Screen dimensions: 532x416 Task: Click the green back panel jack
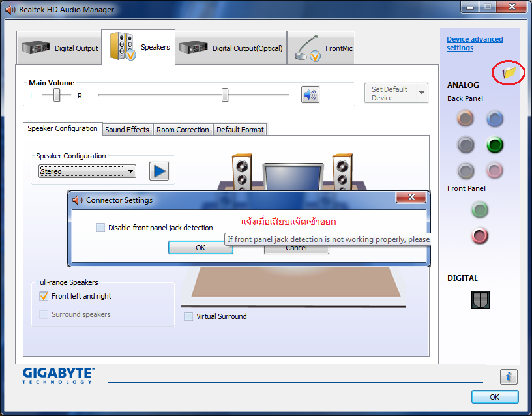(495, 145)
